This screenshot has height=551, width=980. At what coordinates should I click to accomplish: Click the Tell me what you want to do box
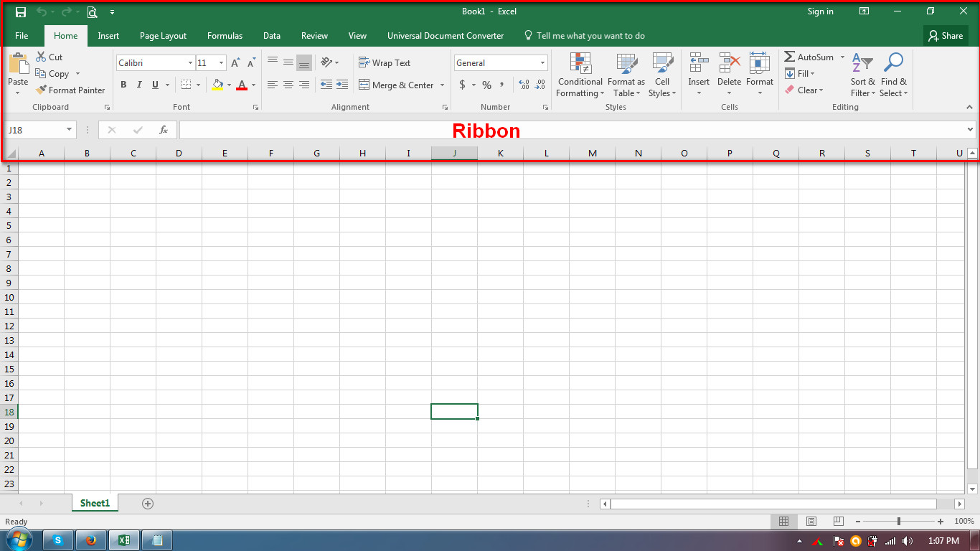pos(585,36)
